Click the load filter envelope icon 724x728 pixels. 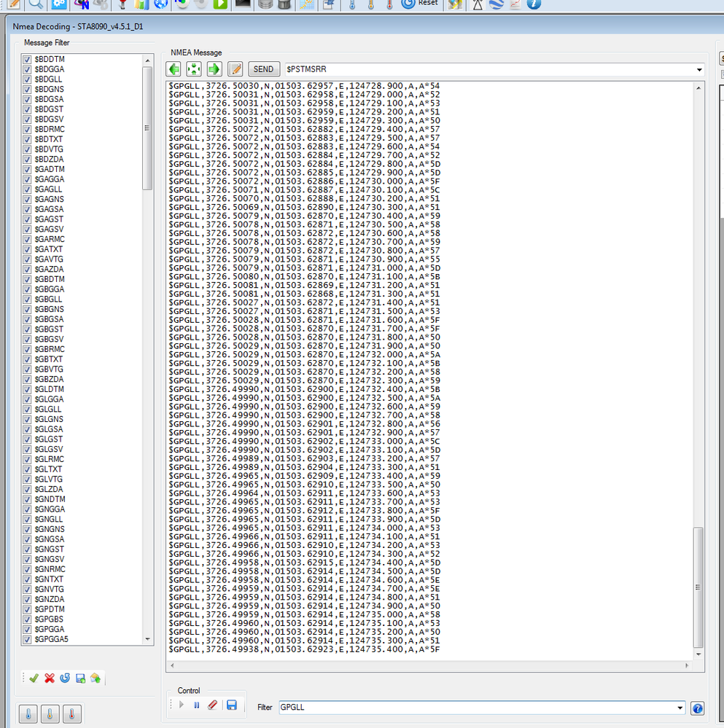point(96,678)
